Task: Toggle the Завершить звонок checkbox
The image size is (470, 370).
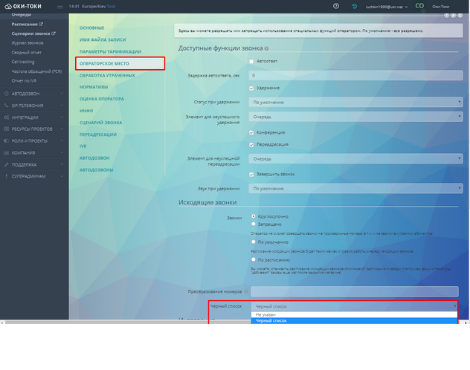Action: (x=252, y=174)
